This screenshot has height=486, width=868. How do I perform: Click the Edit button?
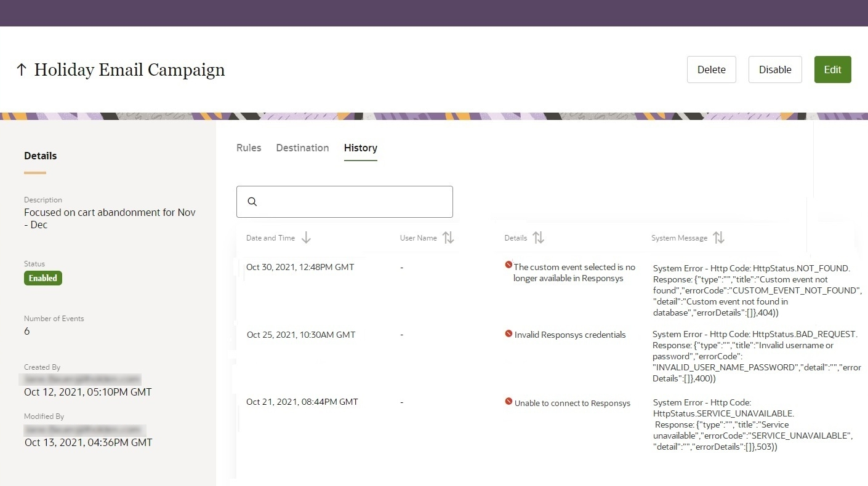point(832,70)
